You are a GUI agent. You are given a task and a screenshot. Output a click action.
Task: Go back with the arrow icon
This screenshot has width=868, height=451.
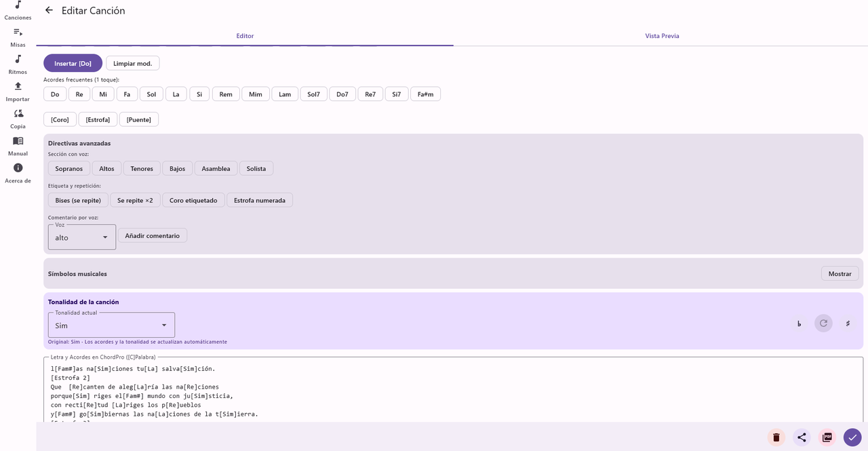tap(49, 10)
